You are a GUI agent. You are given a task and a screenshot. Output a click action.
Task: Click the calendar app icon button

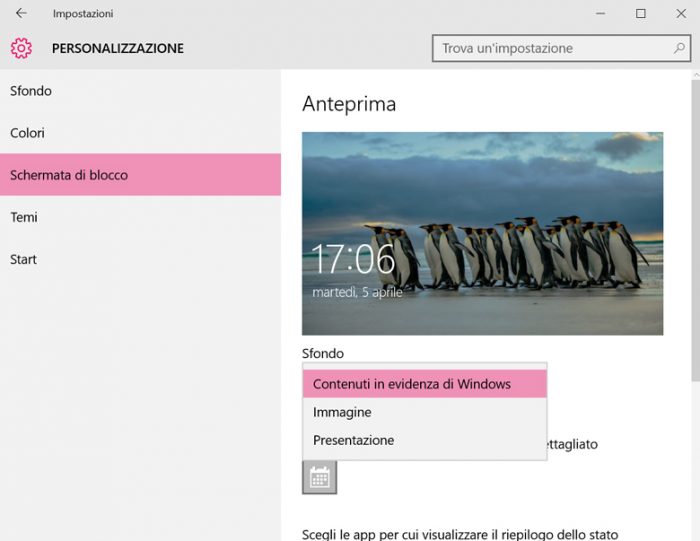[319, 477]
